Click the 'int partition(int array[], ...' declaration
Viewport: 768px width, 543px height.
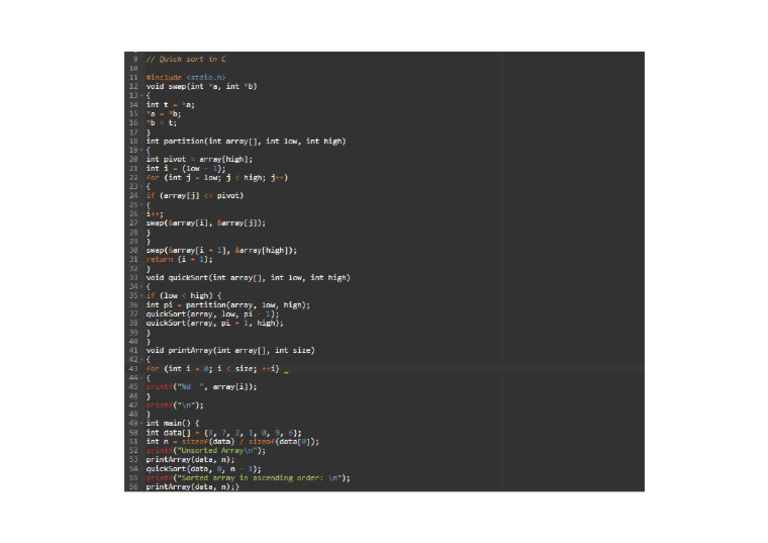pos(246,141)
